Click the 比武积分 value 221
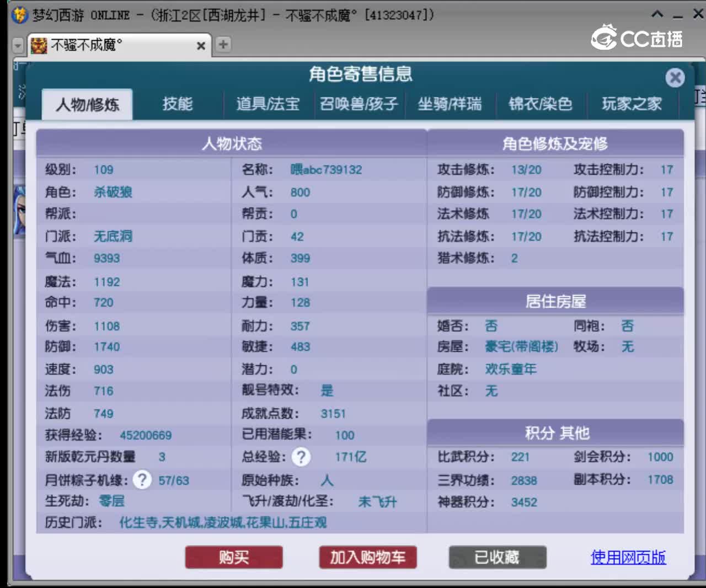 tap(520, 457)
